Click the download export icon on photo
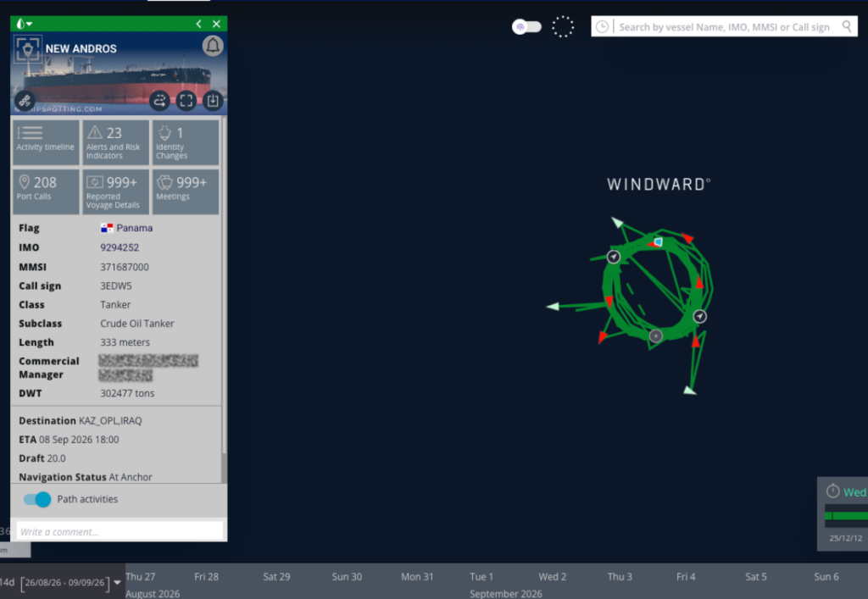 213,101
